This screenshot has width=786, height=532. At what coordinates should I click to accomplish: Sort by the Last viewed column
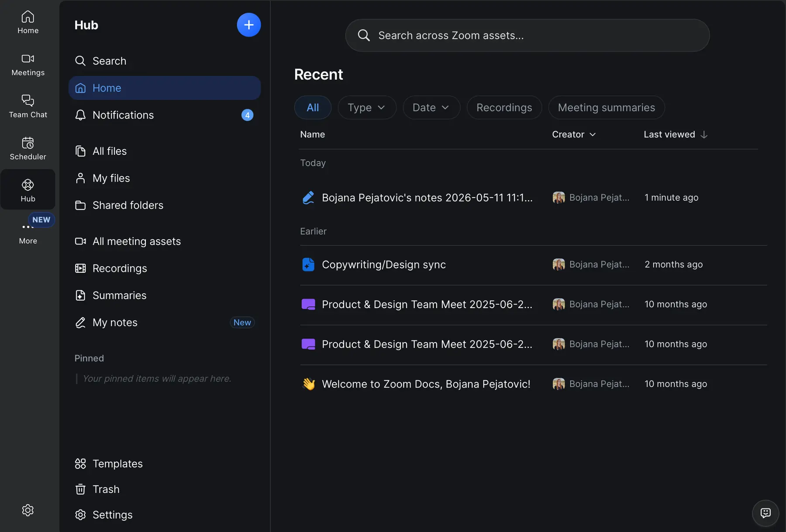[676, 134]
